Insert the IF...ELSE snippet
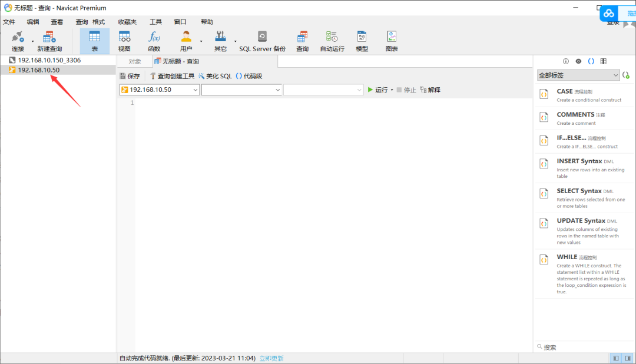 click(585, 141)
